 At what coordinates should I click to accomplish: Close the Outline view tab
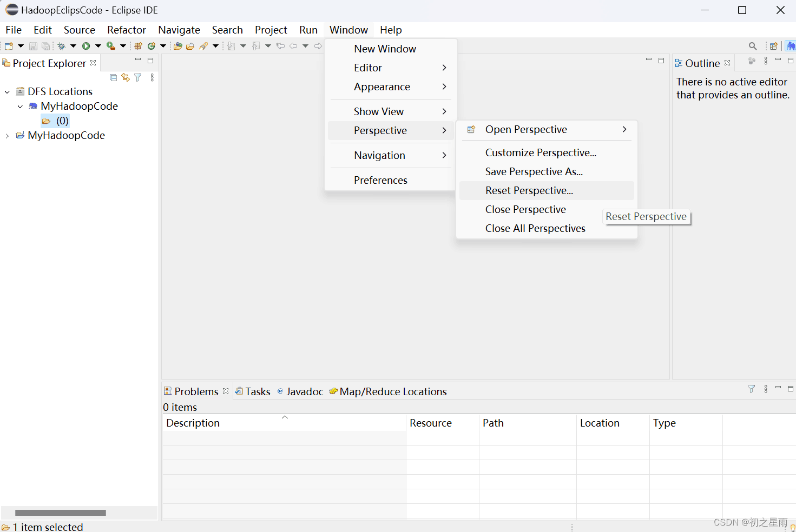click(727, 63)
